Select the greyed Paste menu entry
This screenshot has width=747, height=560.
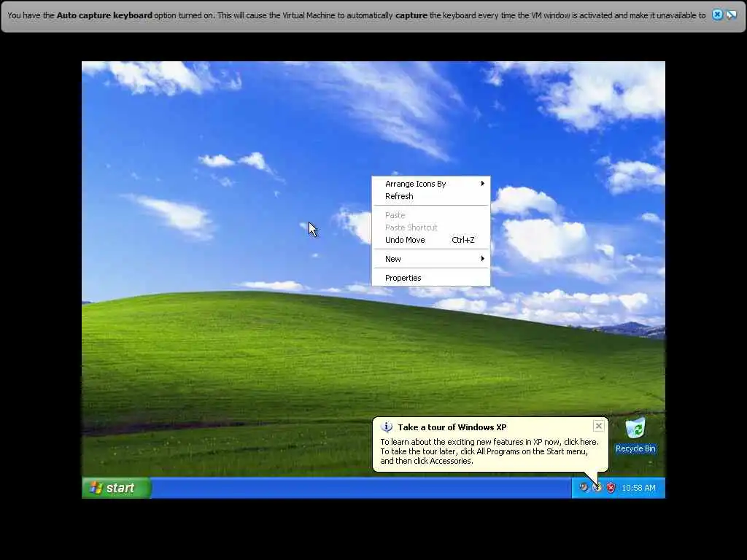tap(430, 215)
